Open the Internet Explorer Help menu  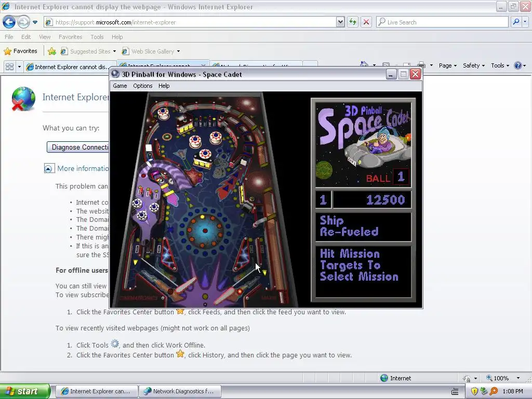coord(117,37)
